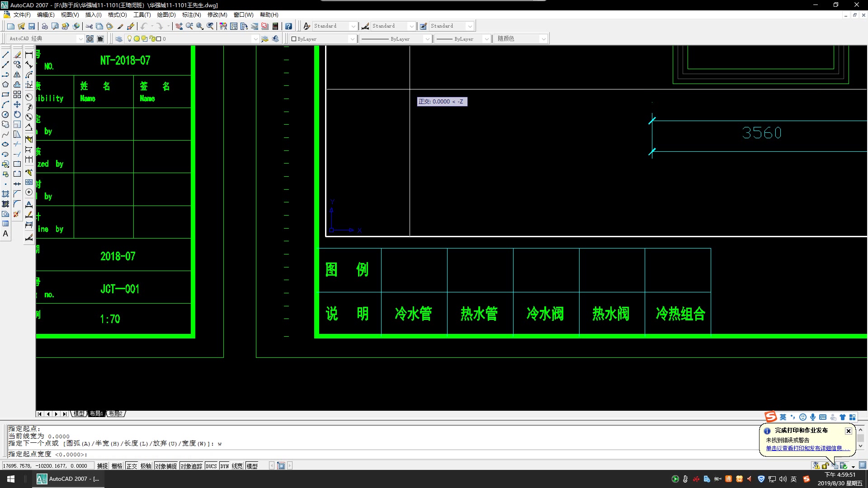Toggle 正交 ortho mode in status bar
This screenshot has width=868, height=488.
click(132, 466)
